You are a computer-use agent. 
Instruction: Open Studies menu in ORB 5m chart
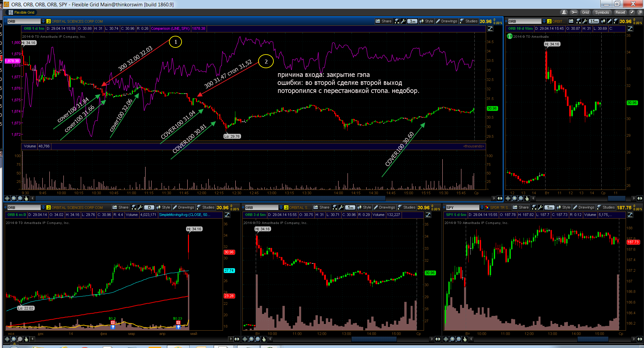click(x=407, y=207)
